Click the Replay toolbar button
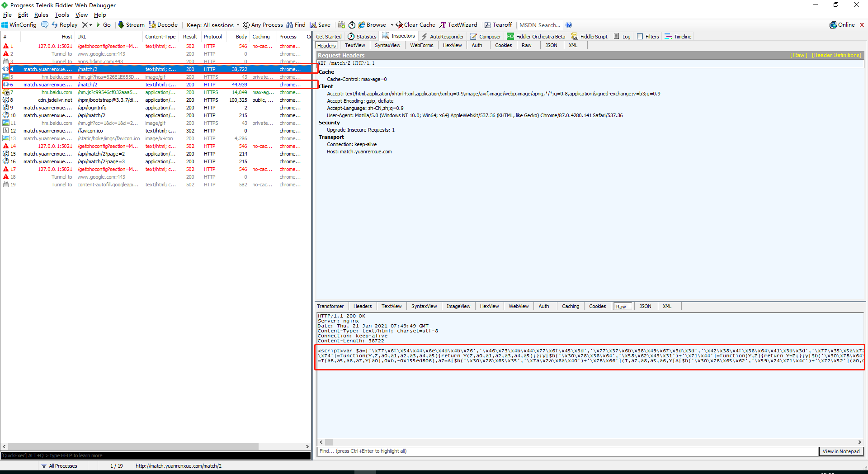This screenshot has width=868, height=474. click(64, 25)
